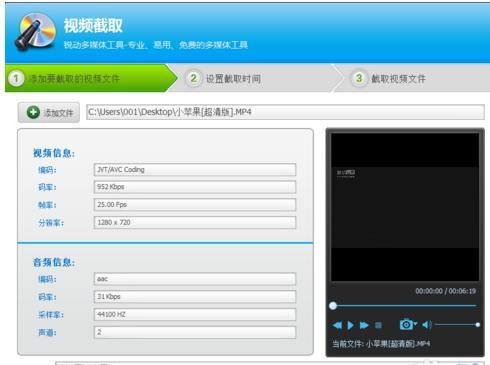Click the resolution field 1280 x 720
Image resolution: width=490 pixels, height=365 pixels.
pos(195,223)
